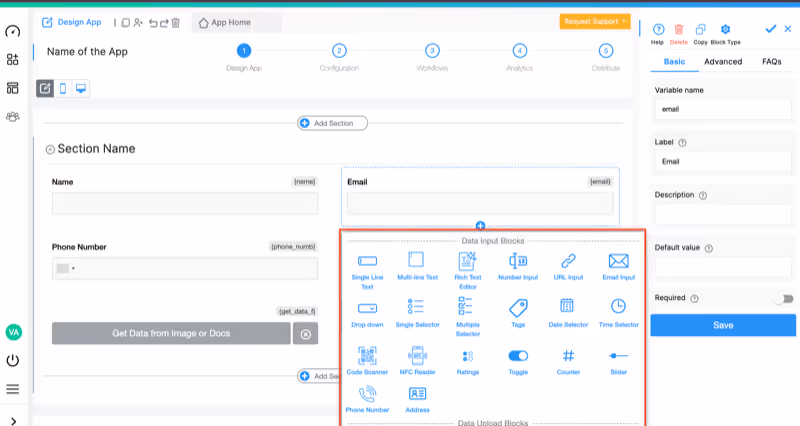Click the Design App link
800x426 pixels.
click(x=72, y=22)
